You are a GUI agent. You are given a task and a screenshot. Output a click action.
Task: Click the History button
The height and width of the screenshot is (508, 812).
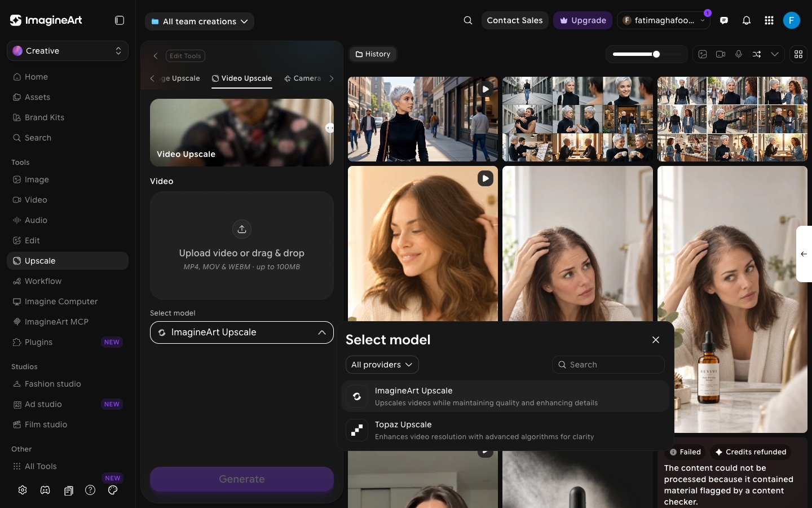tap(373, 54)
